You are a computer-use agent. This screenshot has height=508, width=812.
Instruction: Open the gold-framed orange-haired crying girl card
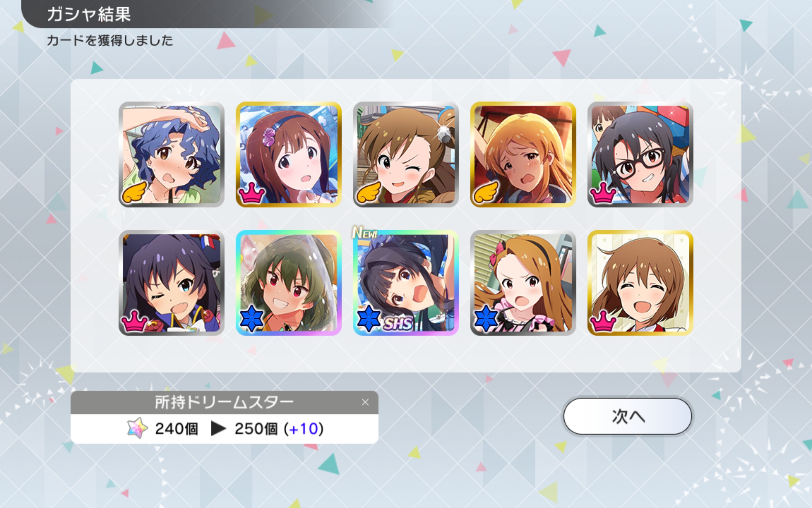(523, 155)
